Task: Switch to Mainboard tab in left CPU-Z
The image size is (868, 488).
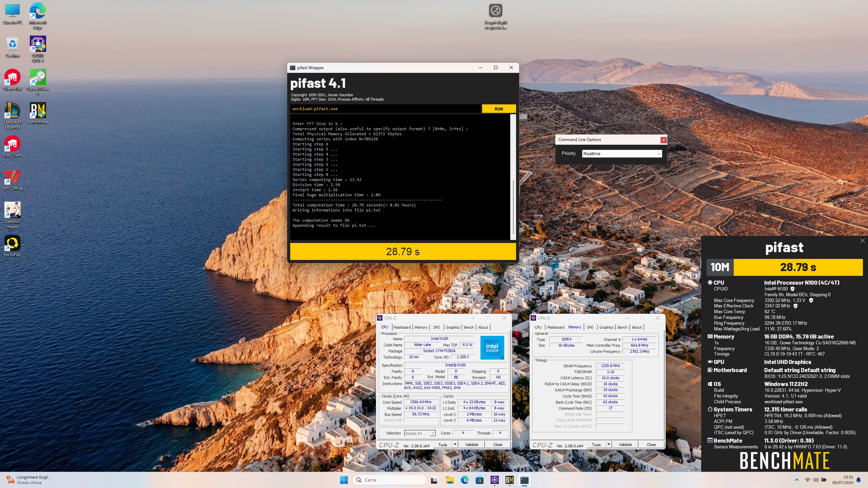Action: 402,327
